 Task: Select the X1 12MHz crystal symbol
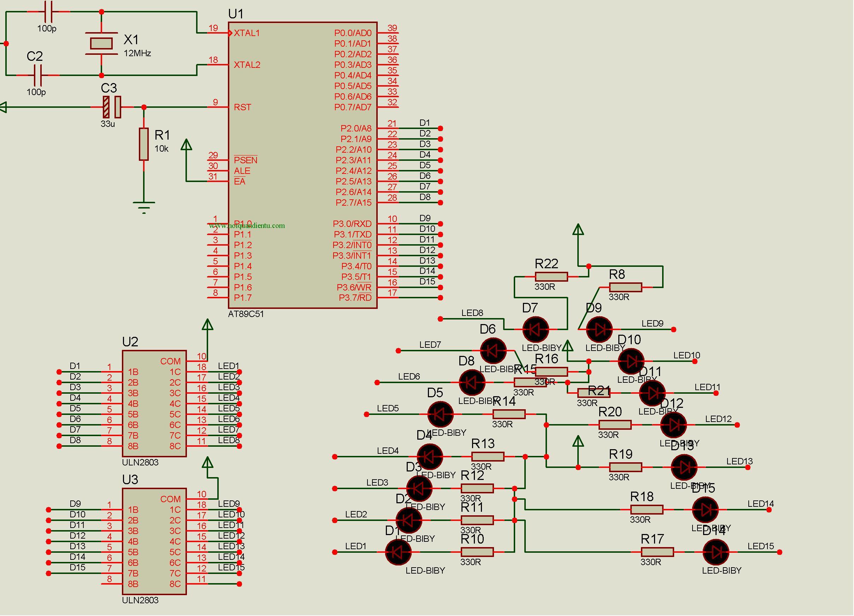[101, 44]
